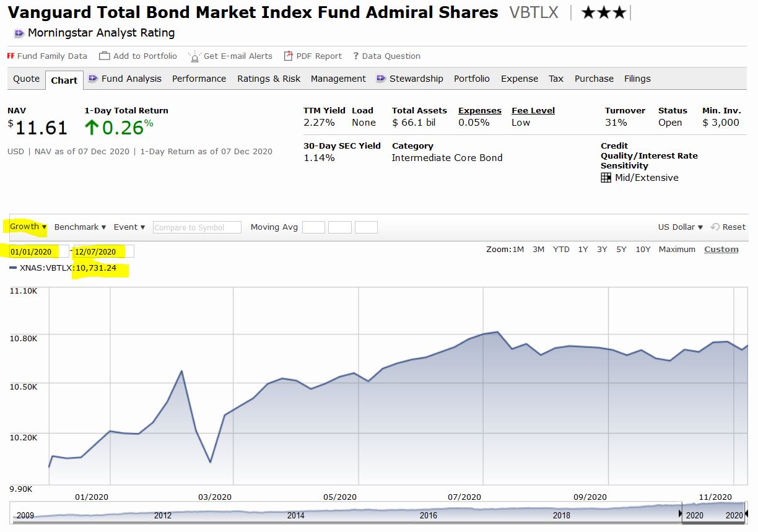Click the Reset undo arrow icon
The height and width of the screenshot is (532, 758).
pos(715,227)
